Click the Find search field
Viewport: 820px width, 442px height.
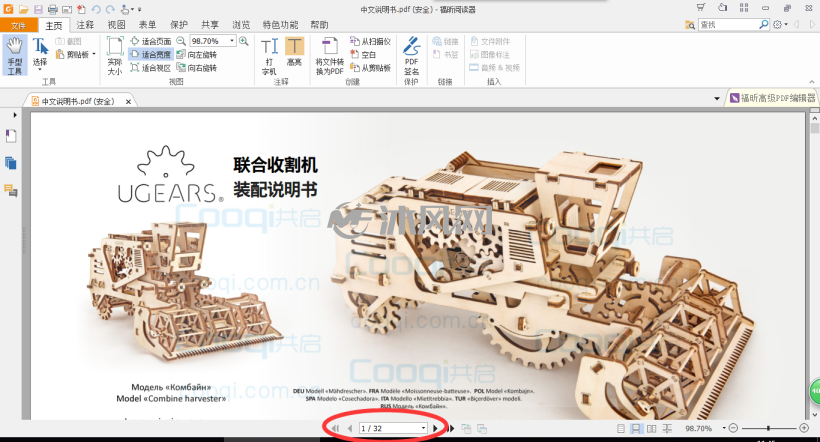(729, 25)
